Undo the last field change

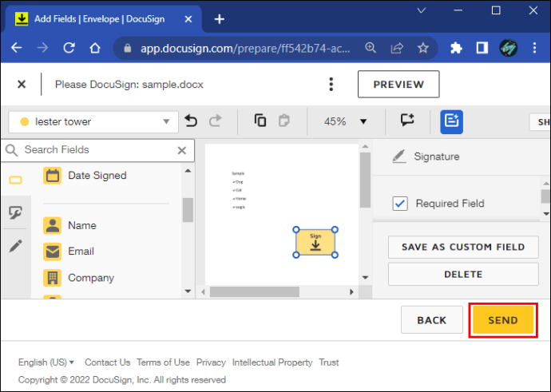[191, 121]
